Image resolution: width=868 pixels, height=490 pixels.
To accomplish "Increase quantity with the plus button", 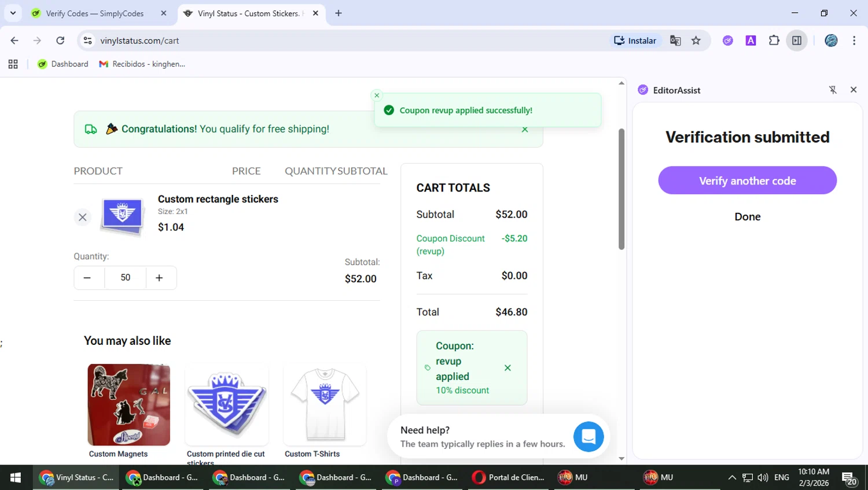I will [x=159, y=278].
